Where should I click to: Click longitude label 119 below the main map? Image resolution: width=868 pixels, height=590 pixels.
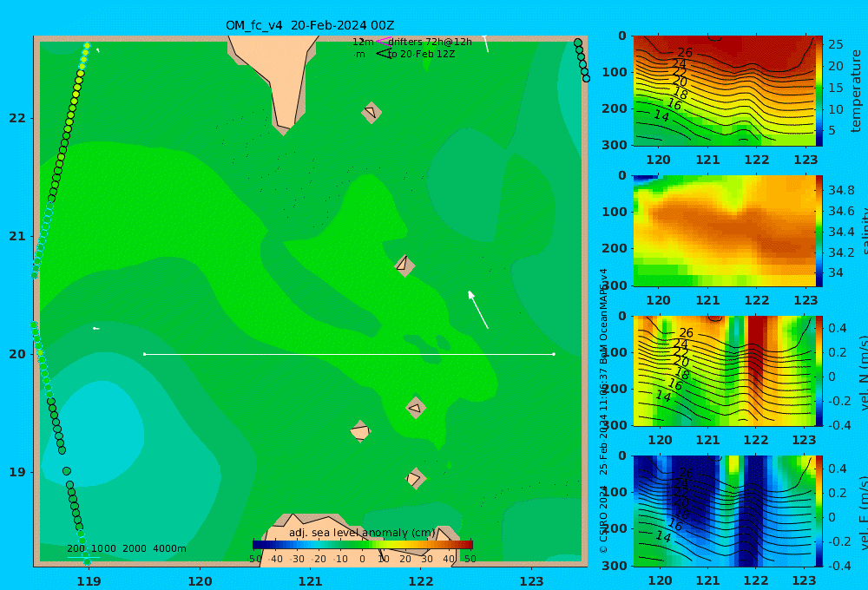(x=89, y=581)
